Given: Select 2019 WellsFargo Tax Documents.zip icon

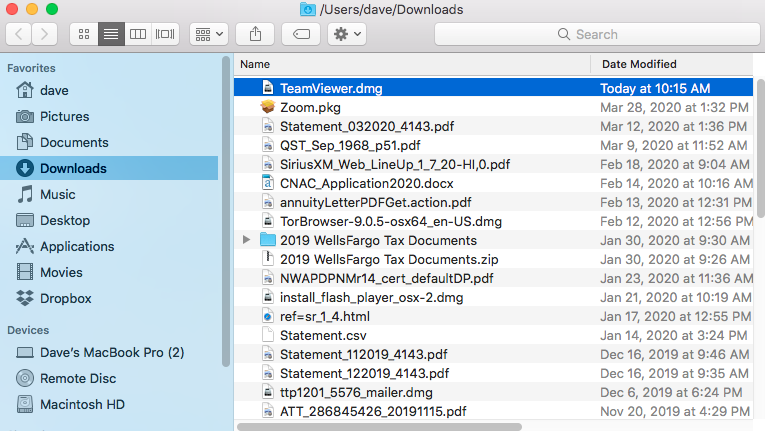Looking at the screenshot, I should (268, 259).
